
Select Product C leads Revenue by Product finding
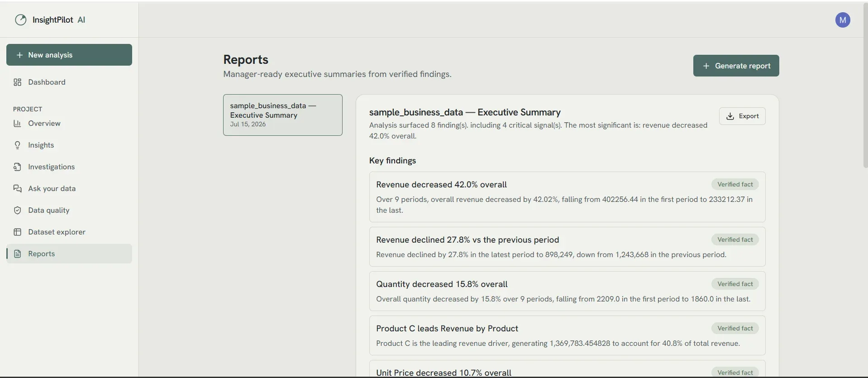tap(567, 335)
